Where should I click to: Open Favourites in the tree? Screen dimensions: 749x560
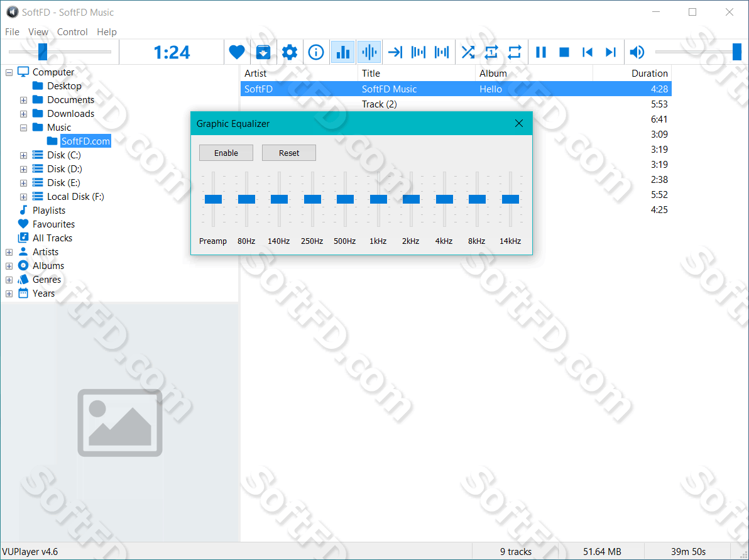[53, 224]
